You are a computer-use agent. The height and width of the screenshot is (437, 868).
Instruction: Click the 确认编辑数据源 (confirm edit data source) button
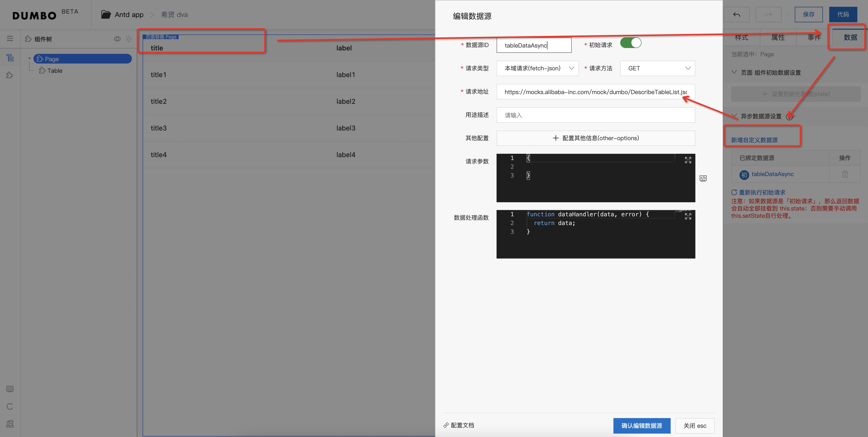[x=642, y=426]
